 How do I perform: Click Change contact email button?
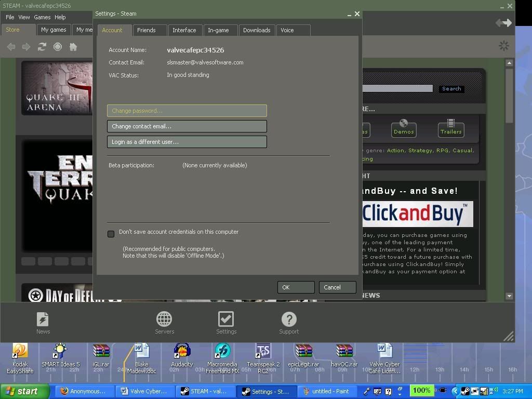(187, 126)
